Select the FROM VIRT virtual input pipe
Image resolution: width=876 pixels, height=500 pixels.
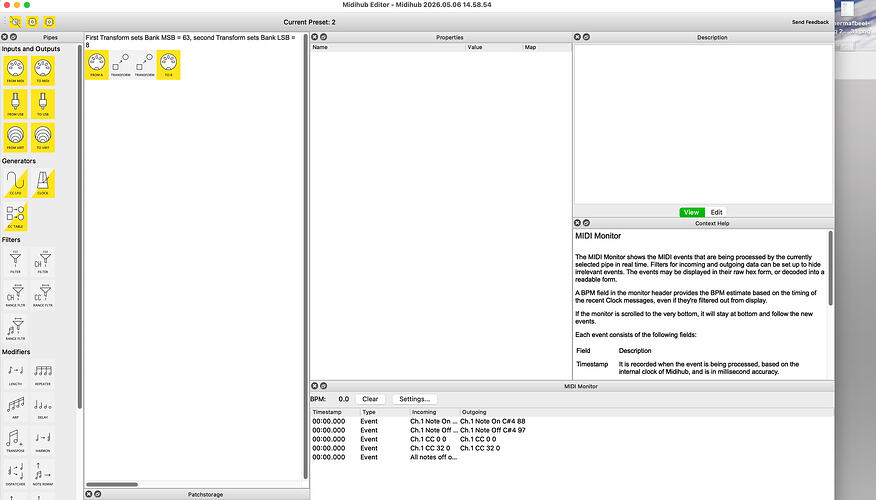[15, 137]
